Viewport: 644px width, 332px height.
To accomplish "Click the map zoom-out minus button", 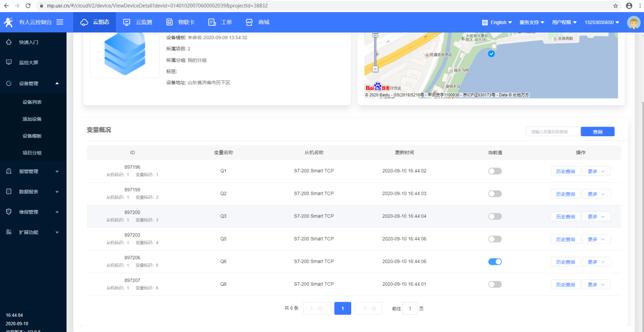I will pyautogui.click(x=375, y=69).
